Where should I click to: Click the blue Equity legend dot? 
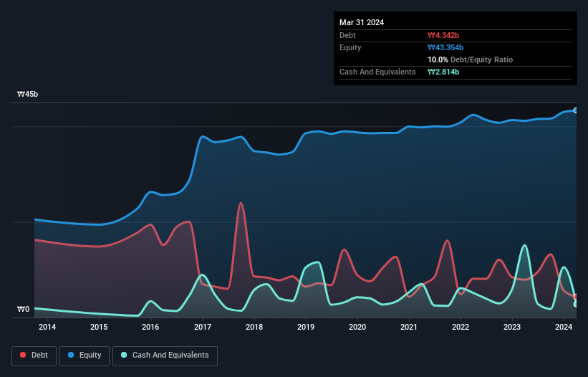[71, 355]
